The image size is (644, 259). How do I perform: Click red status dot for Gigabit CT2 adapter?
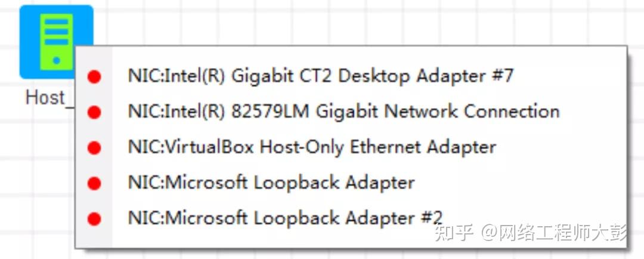pos(94,77)
